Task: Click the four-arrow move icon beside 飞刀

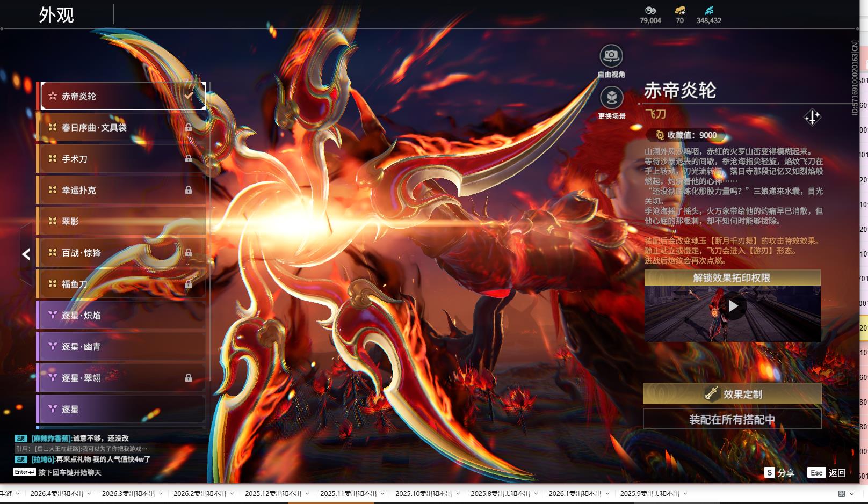Action: 812,117
